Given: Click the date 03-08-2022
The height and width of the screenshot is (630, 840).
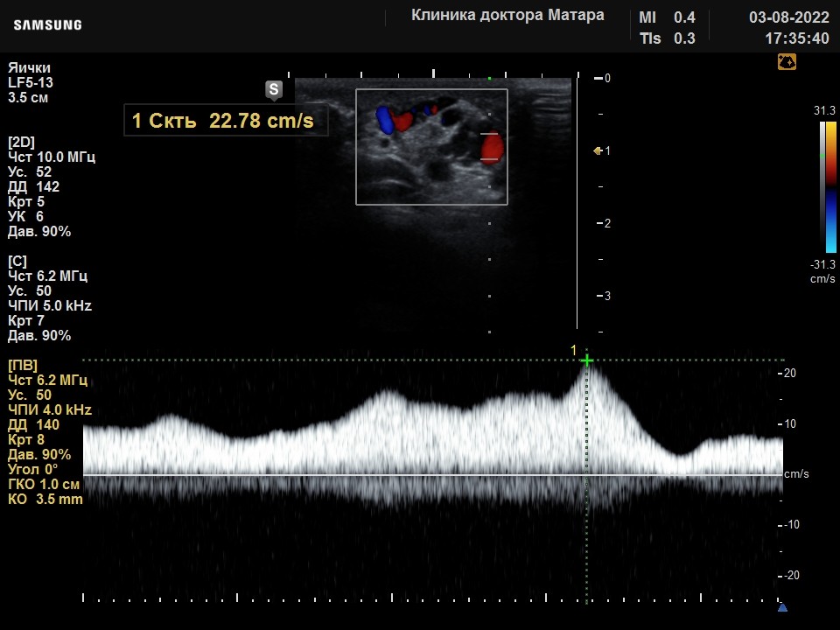Looking at the screenshot, I should (788, 17).
